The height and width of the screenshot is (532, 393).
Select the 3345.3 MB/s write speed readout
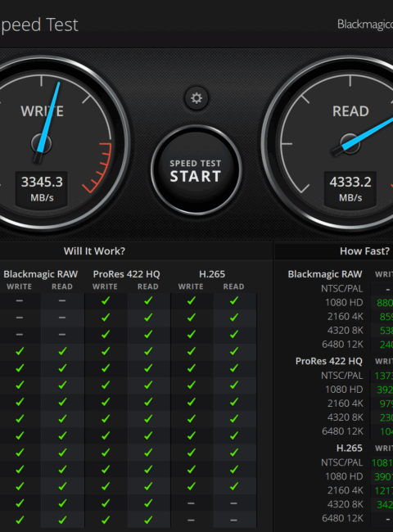pyautogui.click(x=42, y=188)
